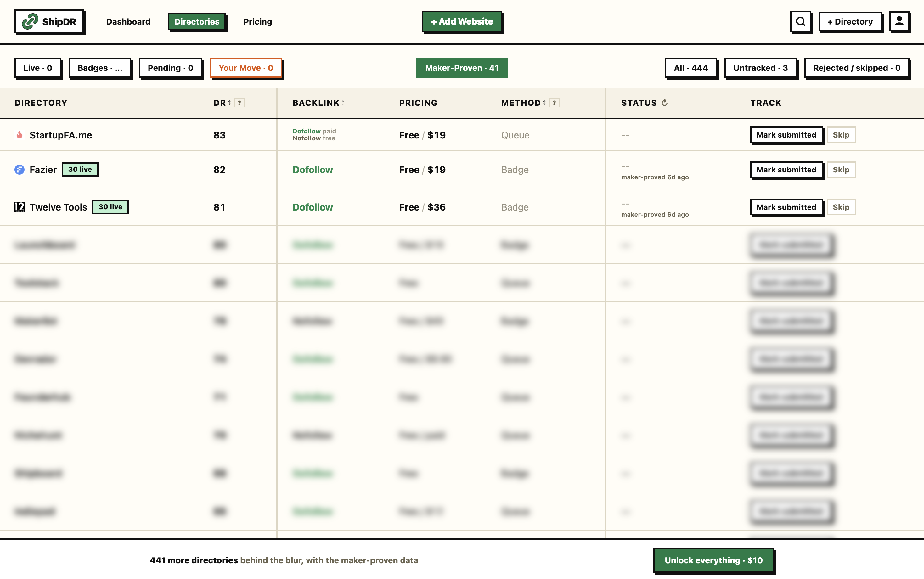Select the Maker-Proven · 41 filter
This screenshot has height=579, width=924.
462,68
